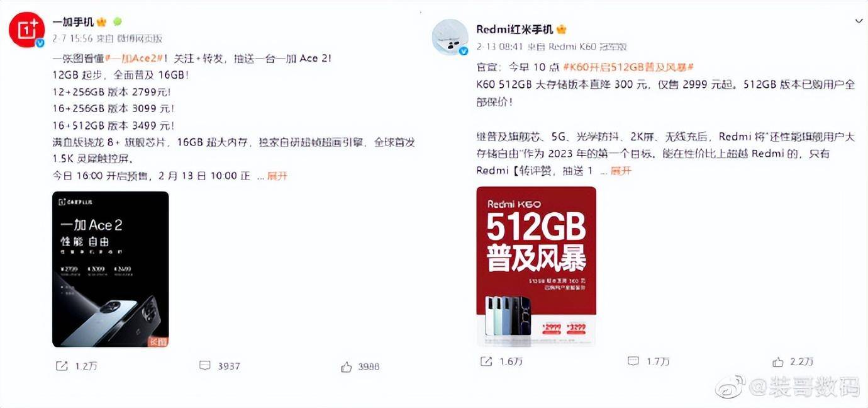Click the repost icon with 1.6万

486,361
